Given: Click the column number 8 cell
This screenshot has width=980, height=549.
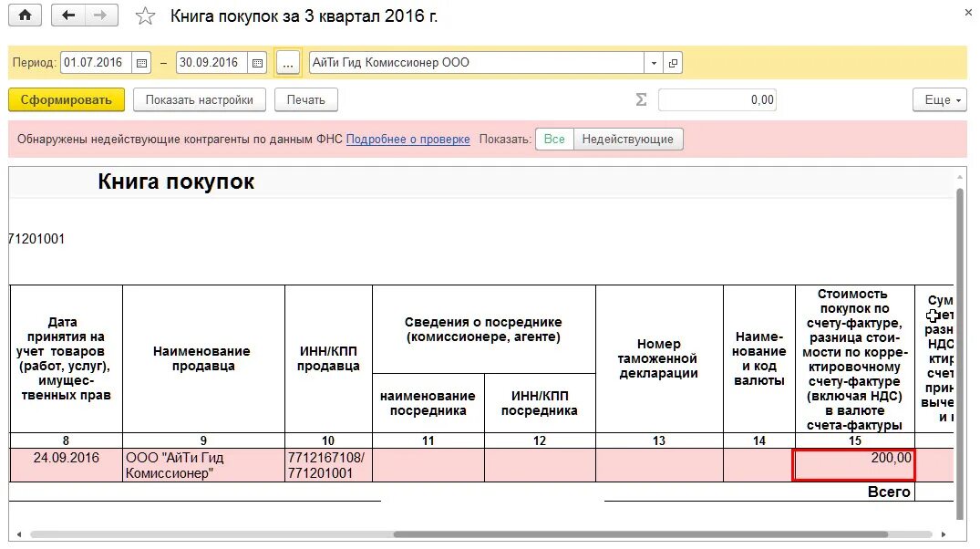Looking at the screenshot, I should (x=67, y=440).
